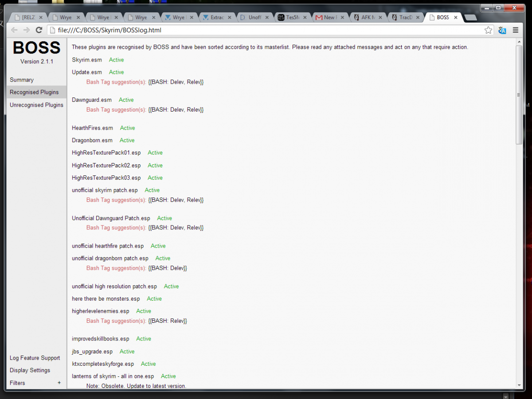Show Unrecognised Plugins from the sidebar
This screenshot has width=532, height=399.
[36, 105]
